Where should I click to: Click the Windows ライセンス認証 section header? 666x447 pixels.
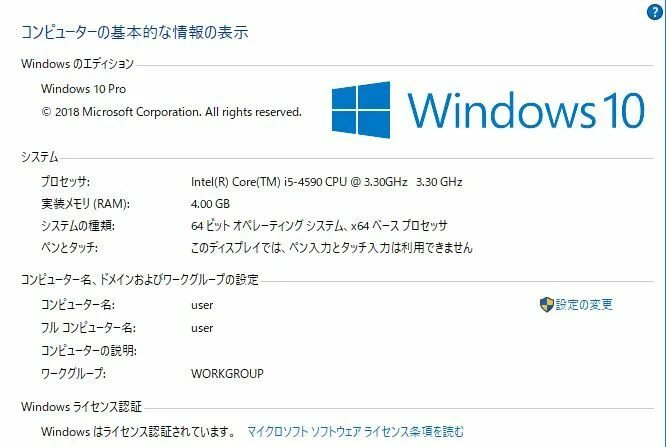(81, 407)
